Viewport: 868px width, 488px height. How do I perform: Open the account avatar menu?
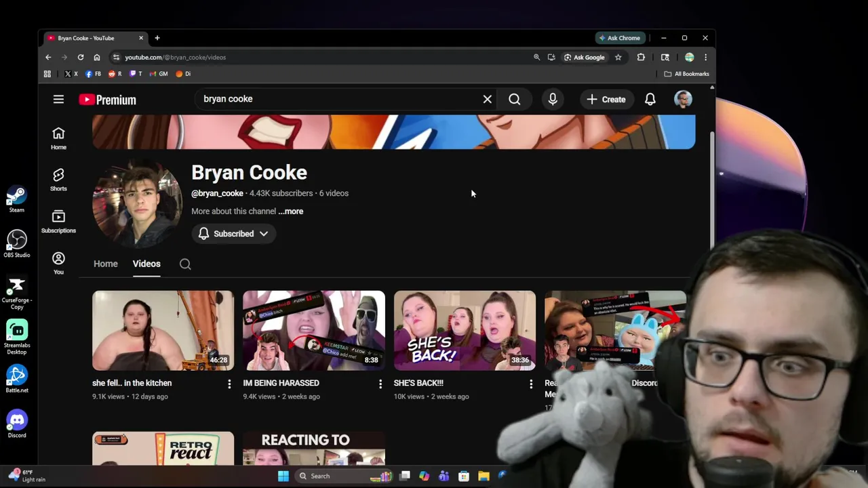[683, 100]
